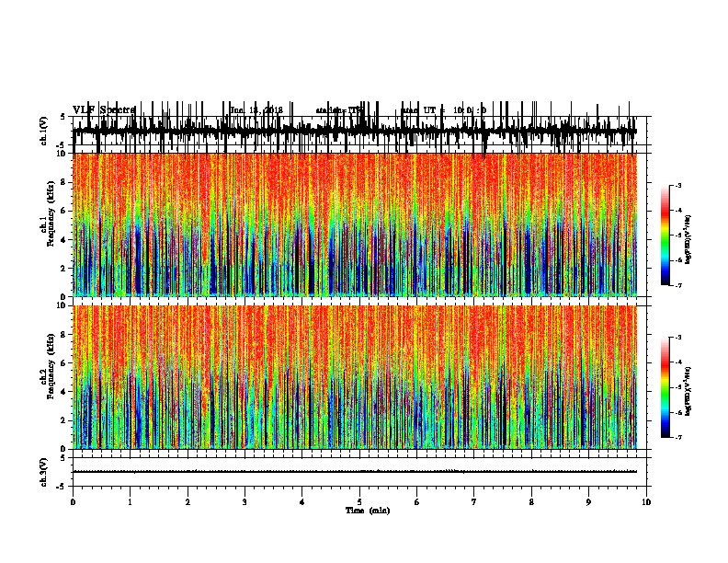Click the '6' kHz tick on ch.1 frequency axis
The width and height of the screenshot is (728, 563).
coord(63,211)
